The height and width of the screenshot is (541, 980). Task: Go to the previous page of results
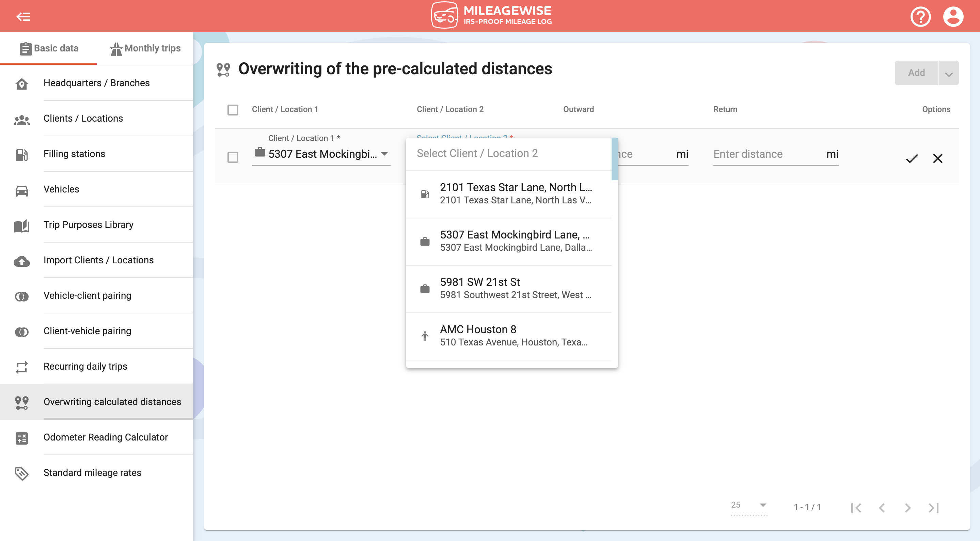882,507
